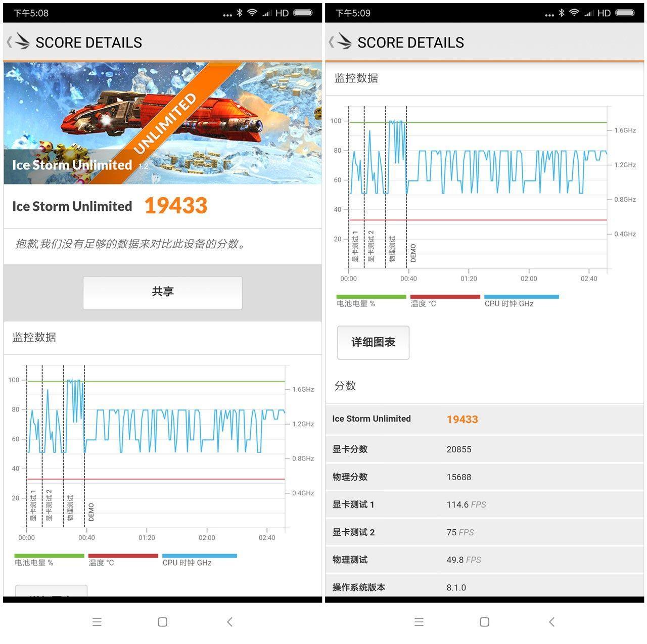Select red 温度 °C legend on left chart

click(123, 560)
